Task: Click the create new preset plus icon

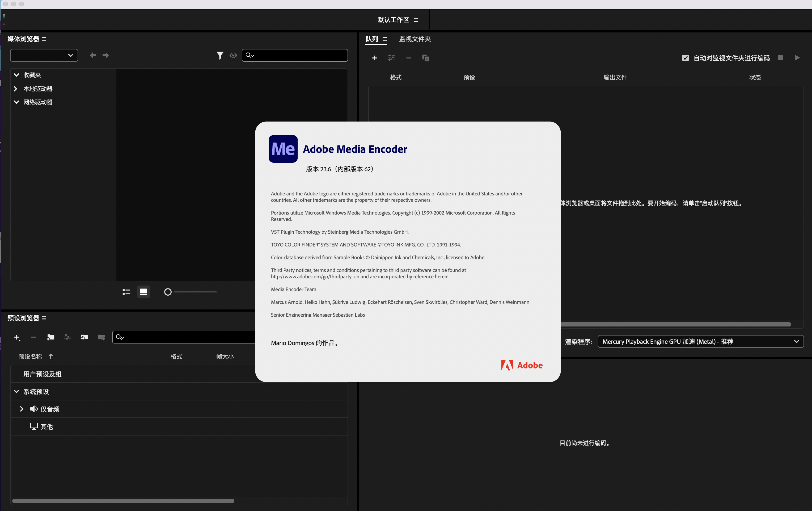Action: click(x=16, y=337)
